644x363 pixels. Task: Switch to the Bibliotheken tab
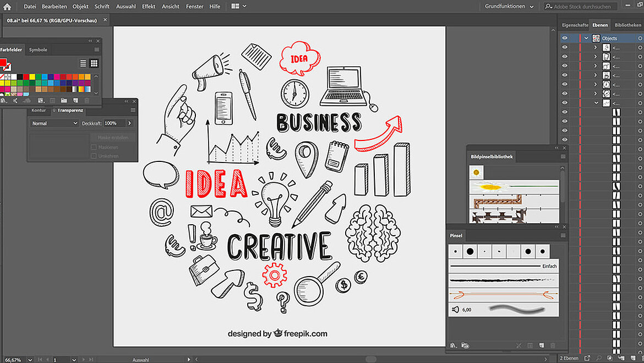tap(627, 25)
